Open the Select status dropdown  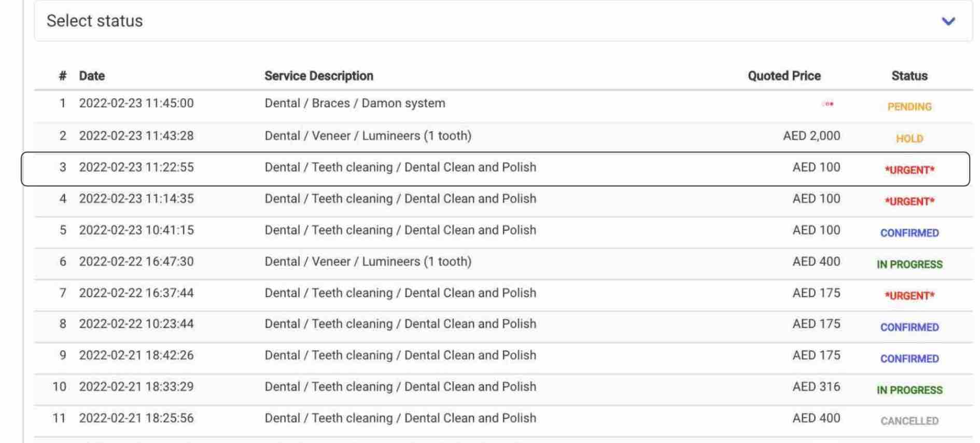[x=503, y=21]
